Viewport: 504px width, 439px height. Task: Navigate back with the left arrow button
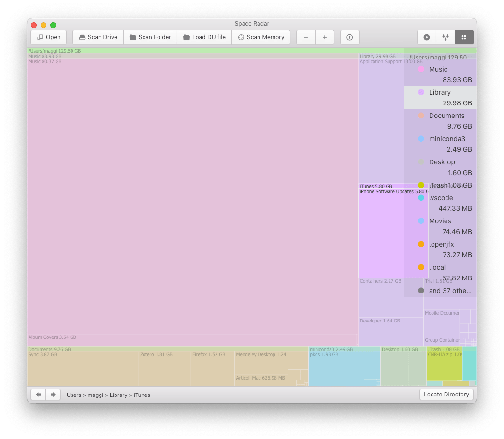[38, 395]
